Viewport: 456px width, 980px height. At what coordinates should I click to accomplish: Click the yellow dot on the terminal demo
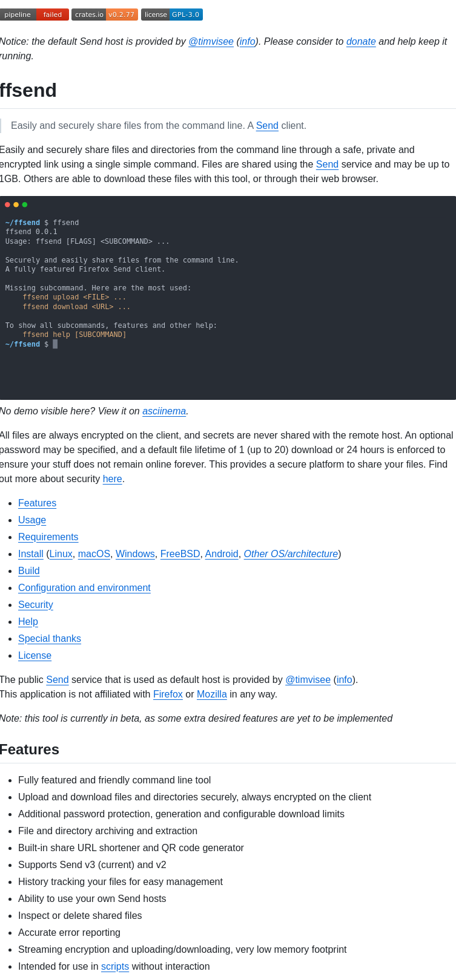(15, 204)
